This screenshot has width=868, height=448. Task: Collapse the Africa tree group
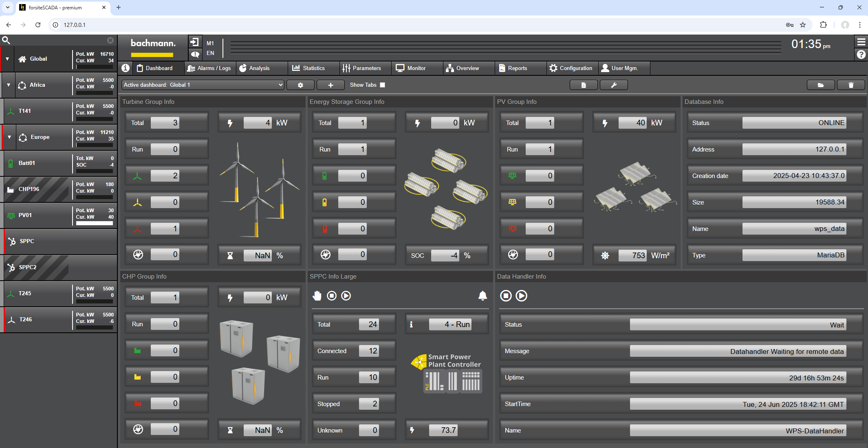click(9, 85)
